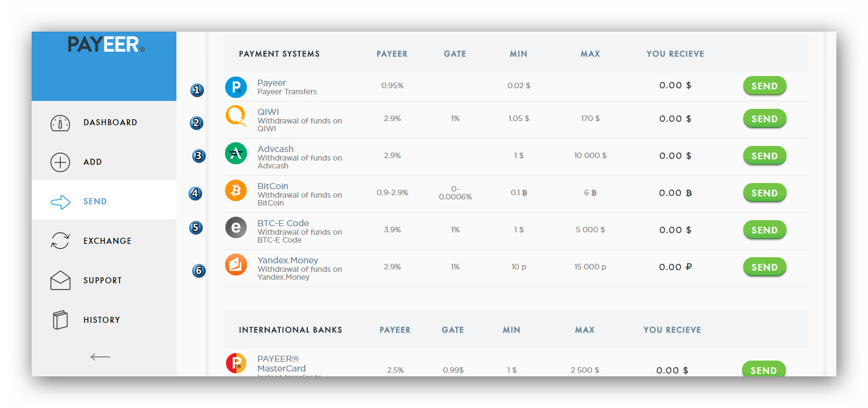The width and height of the screenshot is (868, 408).
Task: Click the BitCoin payment system name
Action: coord(273,186)
